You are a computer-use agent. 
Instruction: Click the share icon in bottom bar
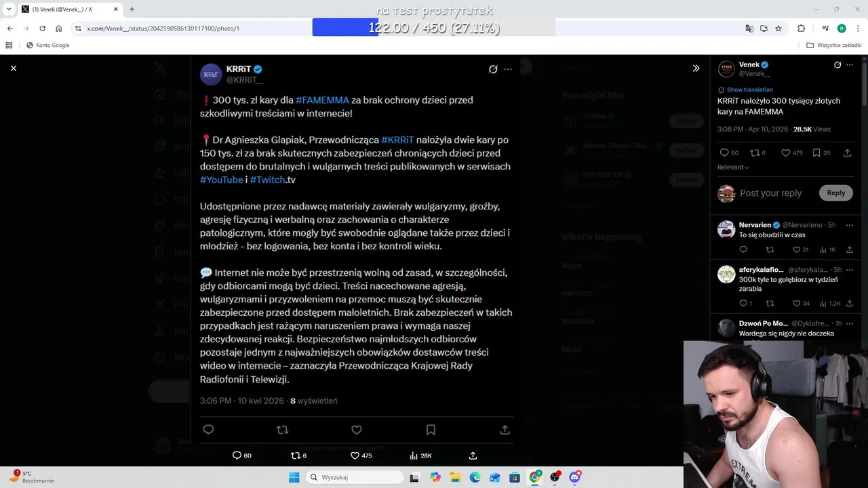click(x=473, y=455)
